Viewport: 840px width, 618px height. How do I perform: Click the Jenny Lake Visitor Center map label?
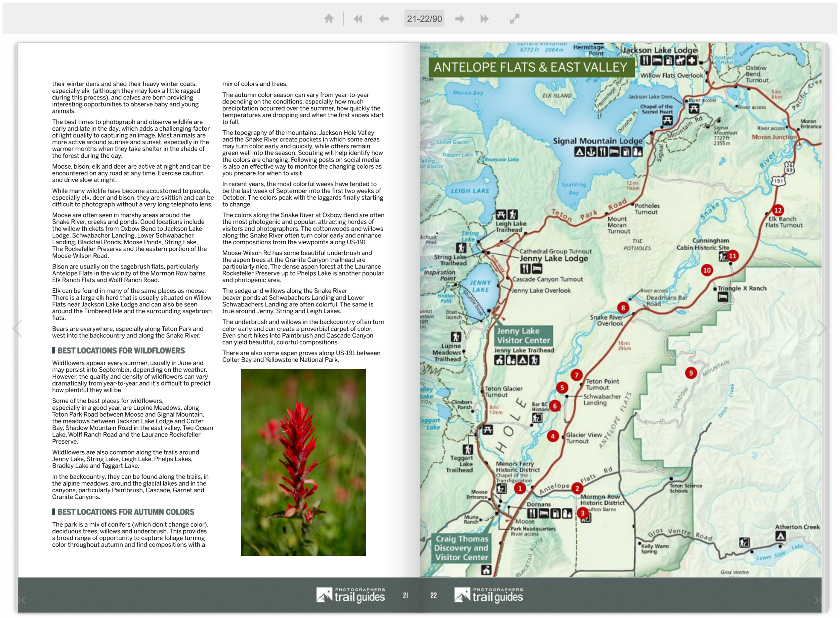point(523,336)
